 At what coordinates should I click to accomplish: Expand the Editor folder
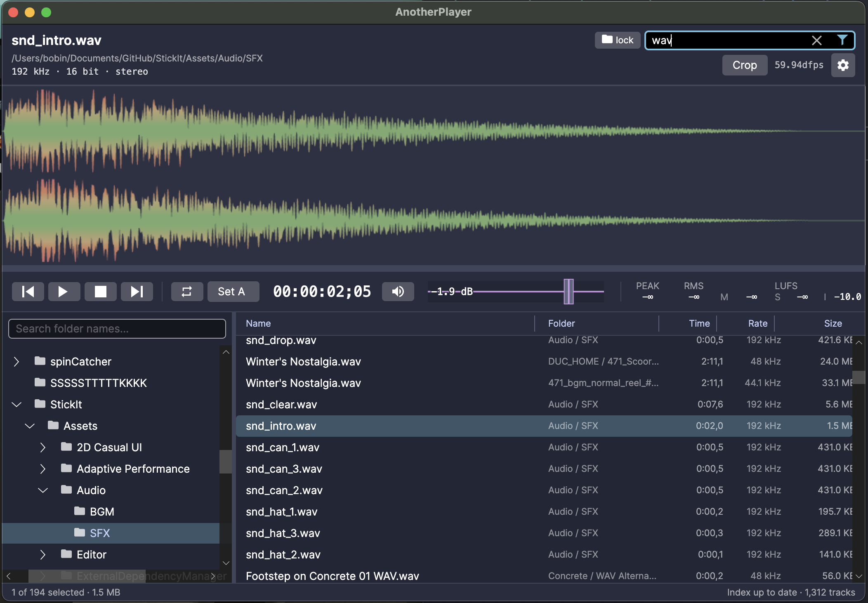point(43,555)
